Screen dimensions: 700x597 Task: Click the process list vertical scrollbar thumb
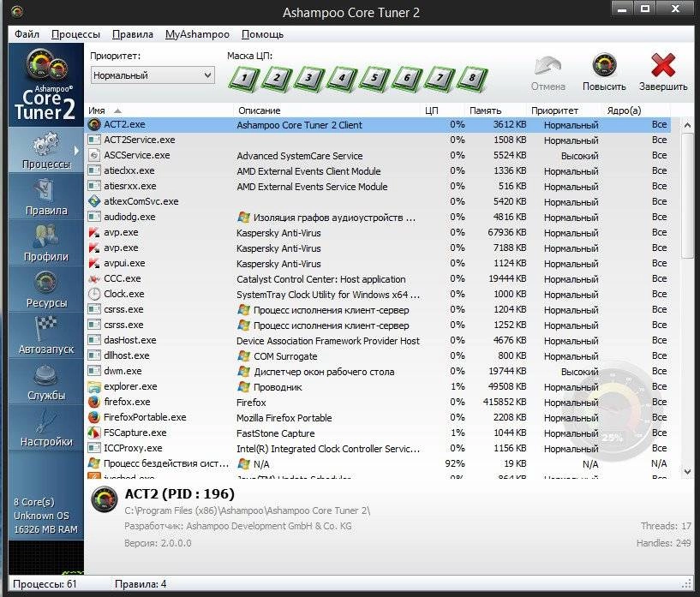pyautogui.click(x=687, y=195)
